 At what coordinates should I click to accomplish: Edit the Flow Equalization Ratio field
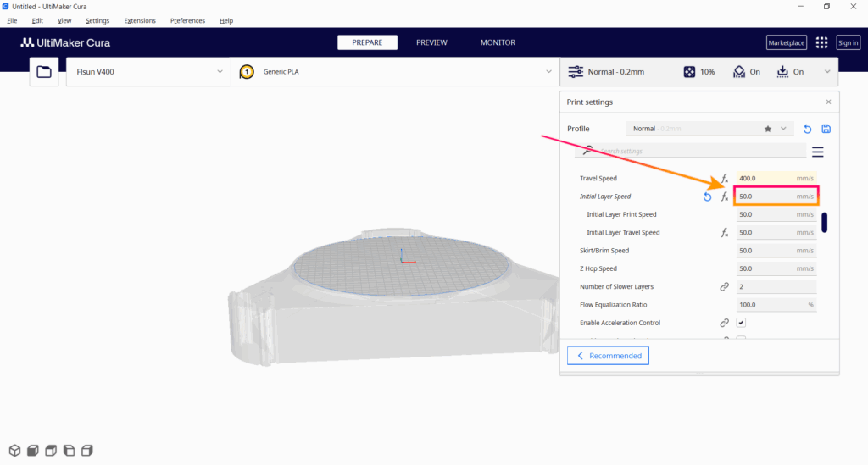click(x=776, y=305)
